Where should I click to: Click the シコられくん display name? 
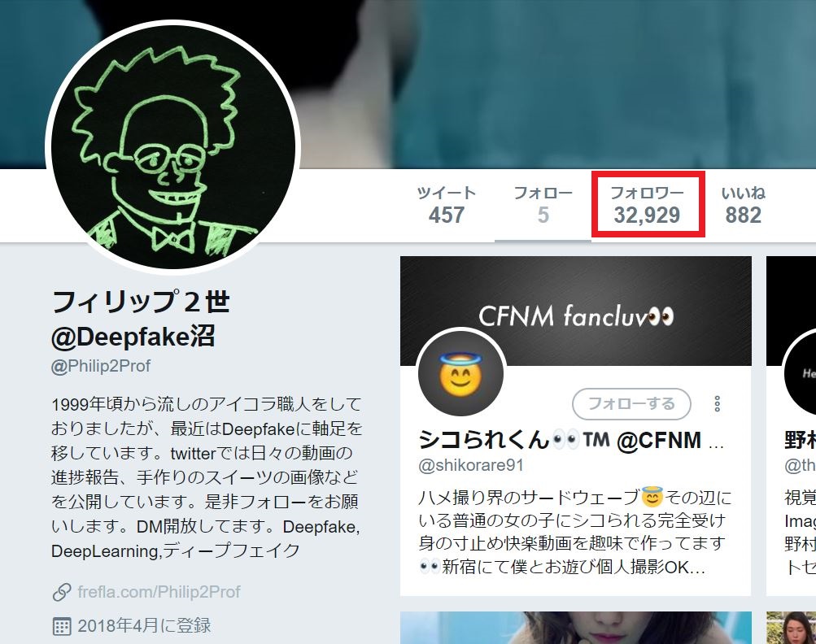coord(483,440)
